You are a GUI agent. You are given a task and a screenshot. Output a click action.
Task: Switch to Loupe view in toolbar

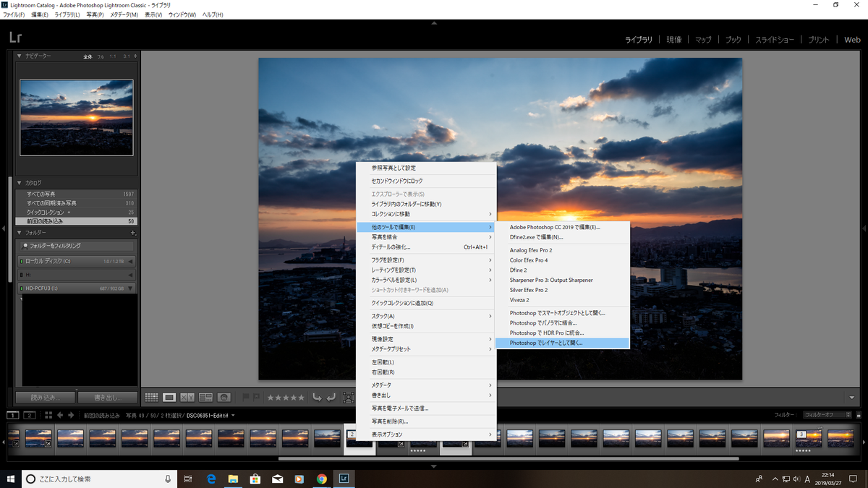(169, 397)
